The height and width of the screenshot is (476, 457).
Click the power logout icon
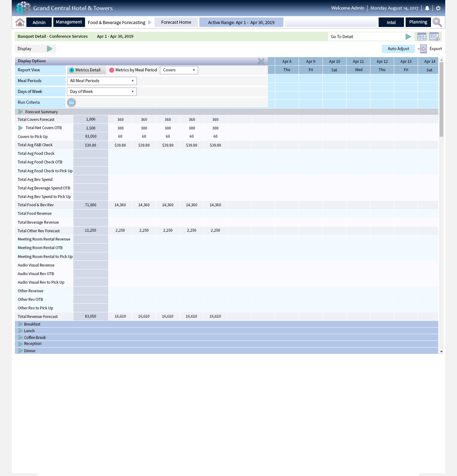(x=438, y=8)
